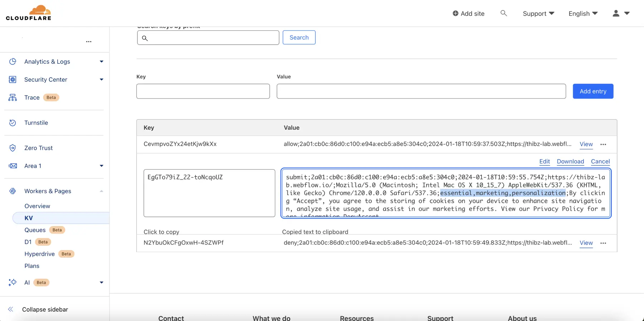This screenshot has width=644, height=321.
Task: Open the Trace menu item
Action: (32, 97)
